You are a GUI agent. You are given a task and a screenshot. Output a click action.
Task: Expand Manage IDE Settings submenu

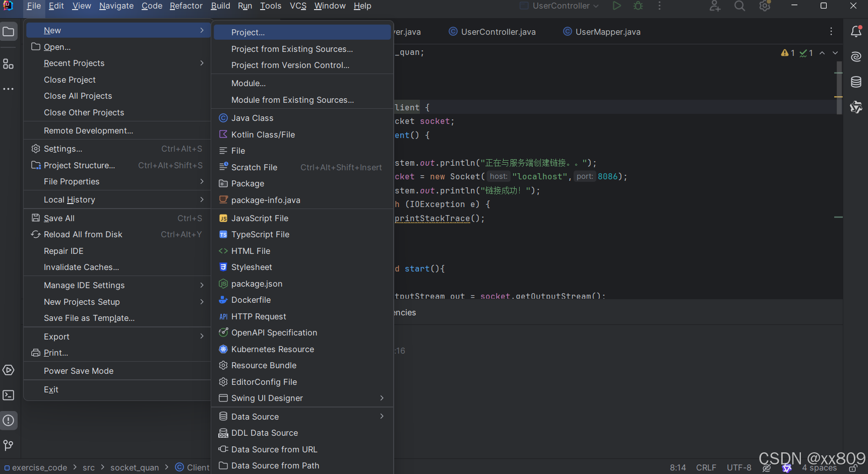point(117,285)
